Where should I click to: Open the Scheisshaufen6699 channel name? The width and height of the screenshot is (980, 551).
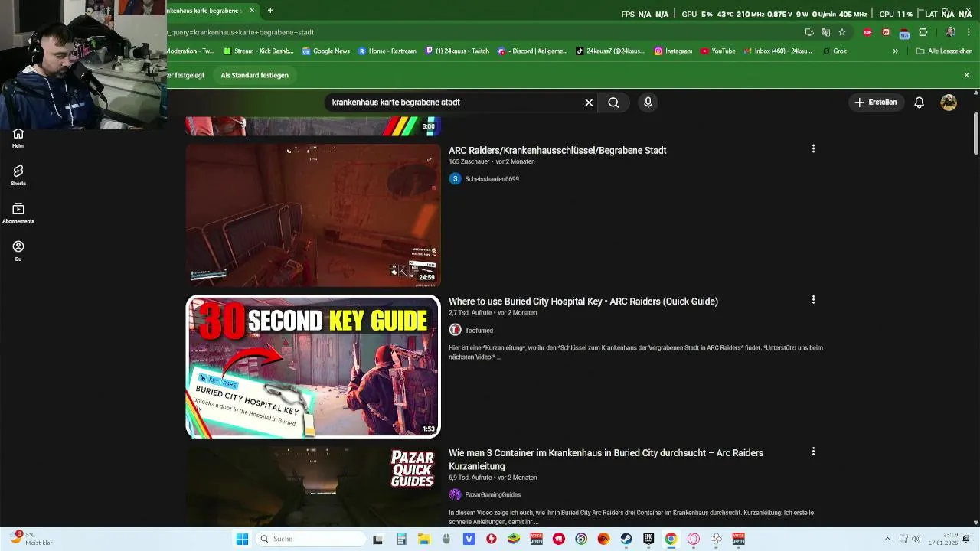coord(492,179)
